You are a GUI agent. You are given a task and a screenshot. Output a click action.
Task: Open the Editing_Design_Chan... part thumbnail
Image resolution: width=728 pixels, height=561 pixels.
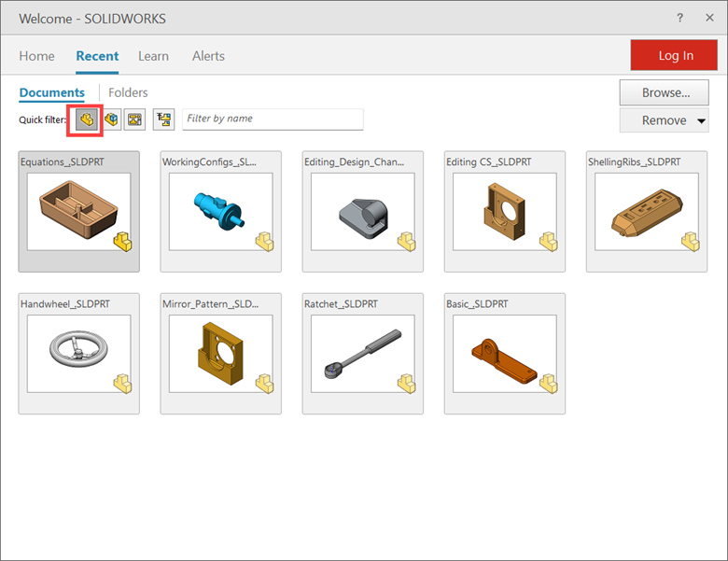363,212
